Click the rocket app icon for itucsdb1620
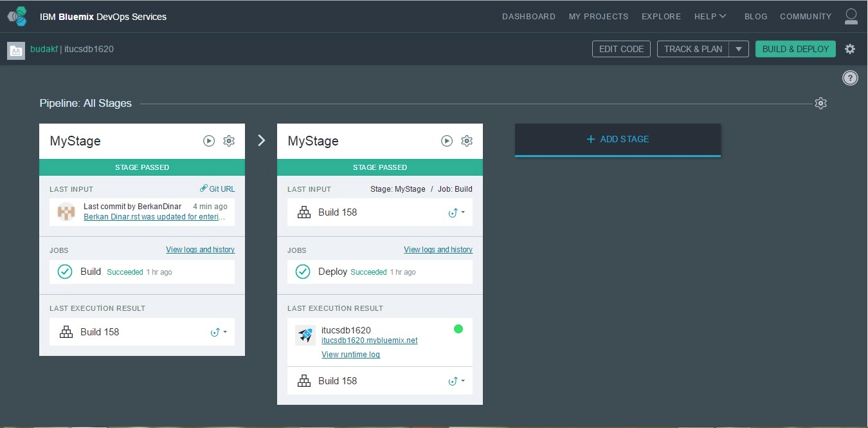 [x=305, y=335]
